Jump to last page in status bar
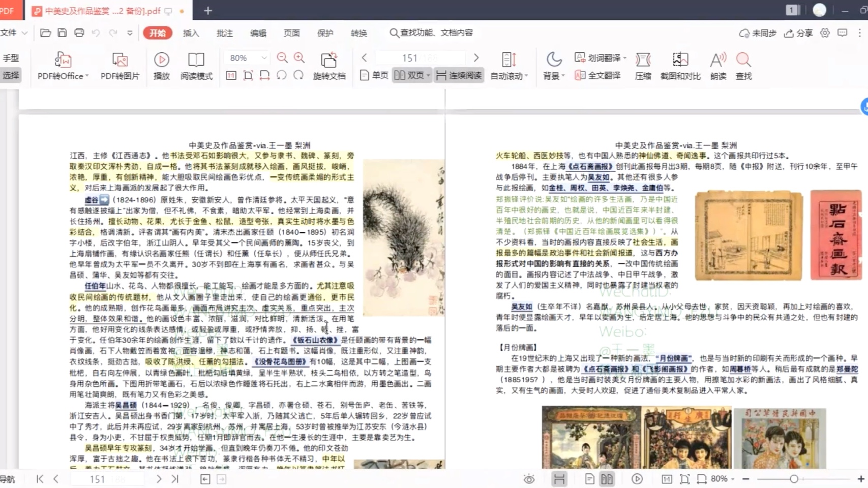Viewport: 868px width, 488px height. tap(175, 479)
